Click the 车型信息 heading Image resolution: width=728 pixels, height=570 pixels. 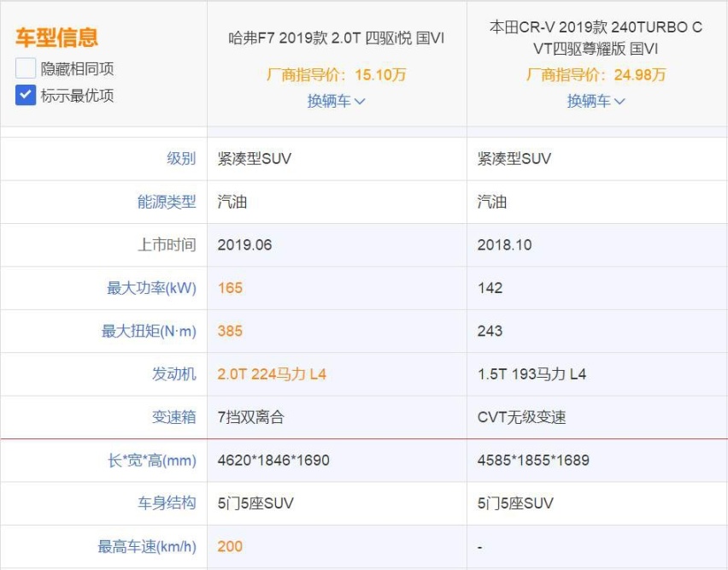pos(56,37)
